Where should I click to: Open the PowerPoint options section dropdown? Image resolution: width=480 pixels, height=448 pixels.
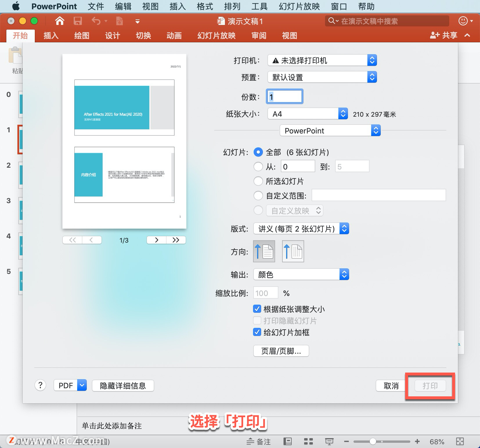tap(330, 131)
